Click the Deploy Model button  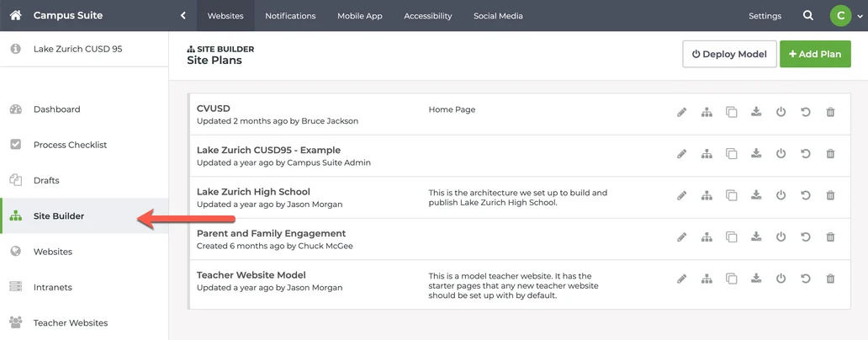coord(728,54)
